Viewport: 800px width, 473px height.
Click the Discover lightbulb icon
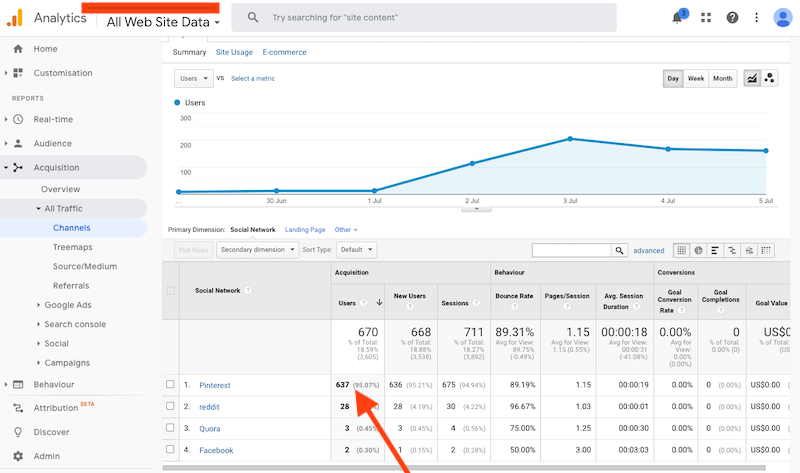click(18, 432)
